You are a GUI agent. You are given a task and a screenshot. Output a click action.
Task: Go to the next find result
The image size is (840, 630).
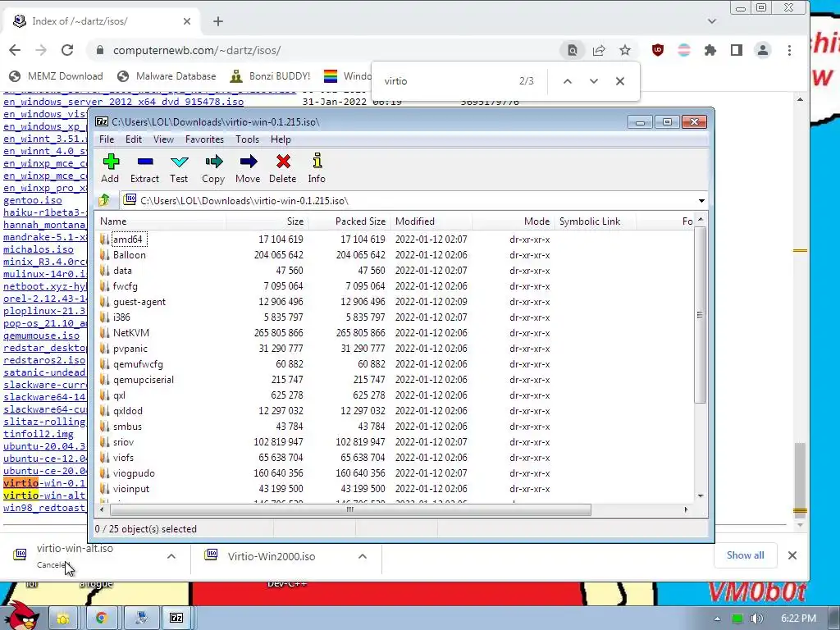(594, 81)
